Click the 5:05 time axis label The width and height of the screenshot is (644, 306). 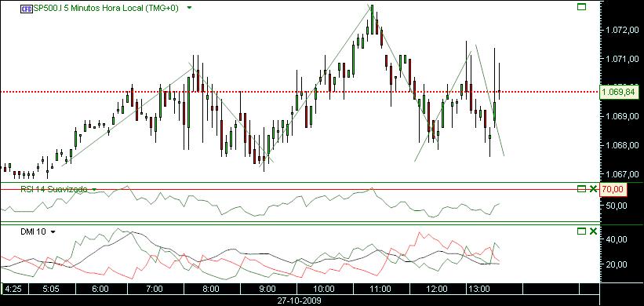[x=51, y=289]
